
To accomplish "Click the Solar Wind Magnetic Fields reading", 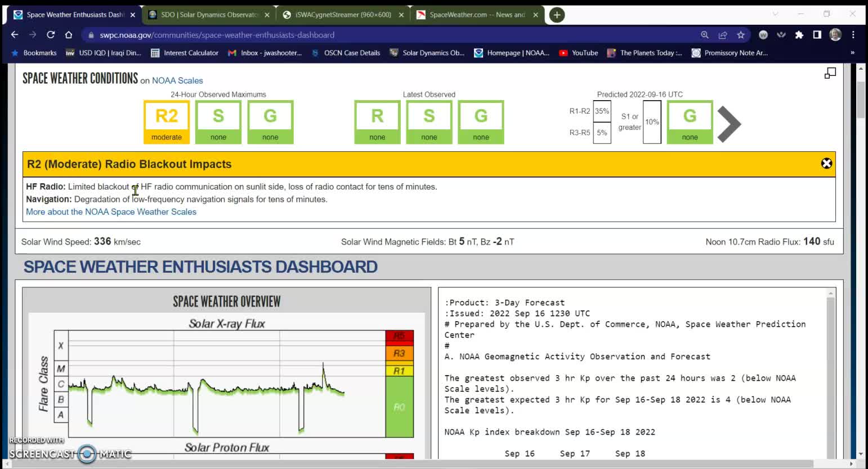I will 428,242.
